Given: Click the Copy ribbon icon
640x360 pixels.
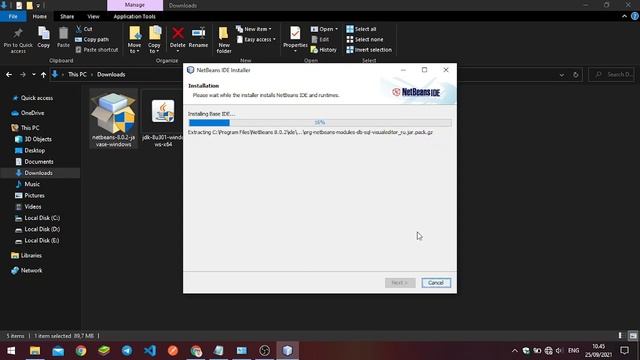Looking at the screenshot, I should coord(44,38).
